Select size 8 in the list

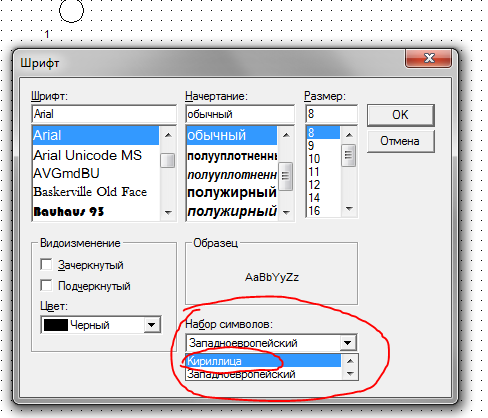[323, 132]
